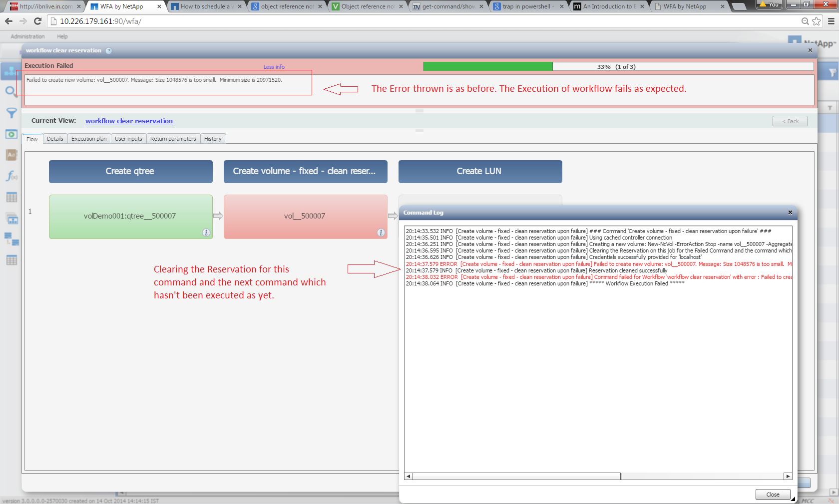Close the 'trap in powershell' browser tab
Image resolution: width=839 pixels, height=504 pixels.
562,6
